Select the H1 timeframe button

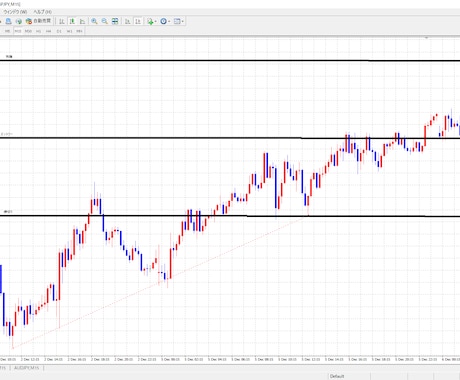click(x=38, y=31)
